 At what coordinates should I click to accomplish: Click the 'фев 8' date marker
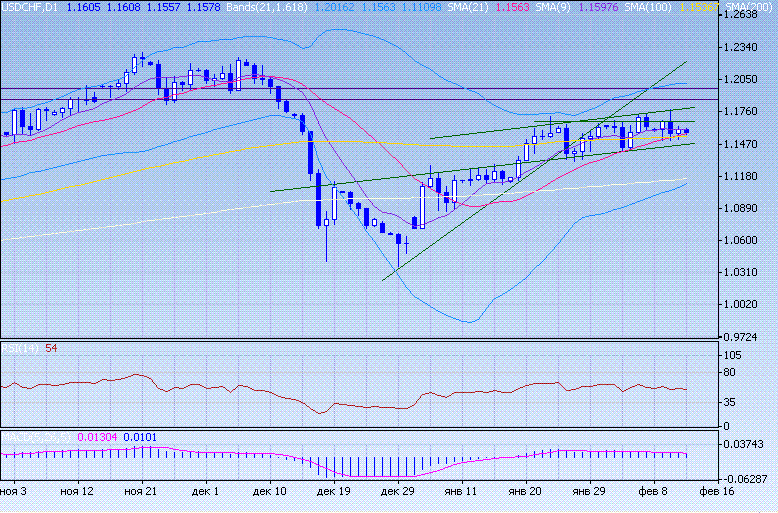point(652,492)
